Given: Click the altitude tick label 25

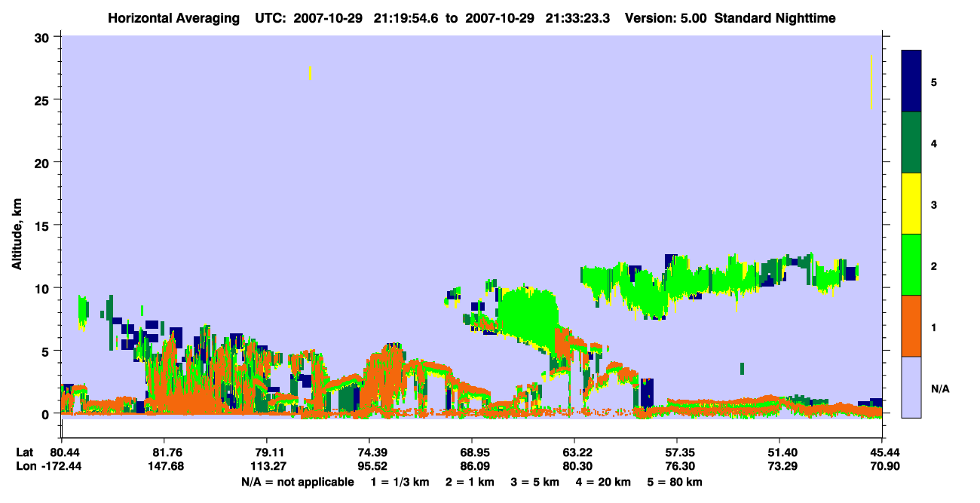Looking at the screenshot, I should (44, 100).
